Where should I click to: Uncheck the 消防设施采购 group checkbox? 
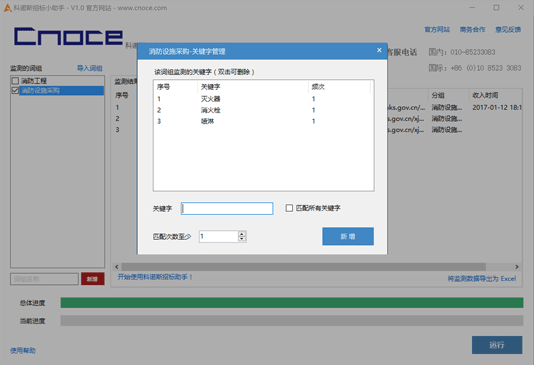tap(15, 90)
